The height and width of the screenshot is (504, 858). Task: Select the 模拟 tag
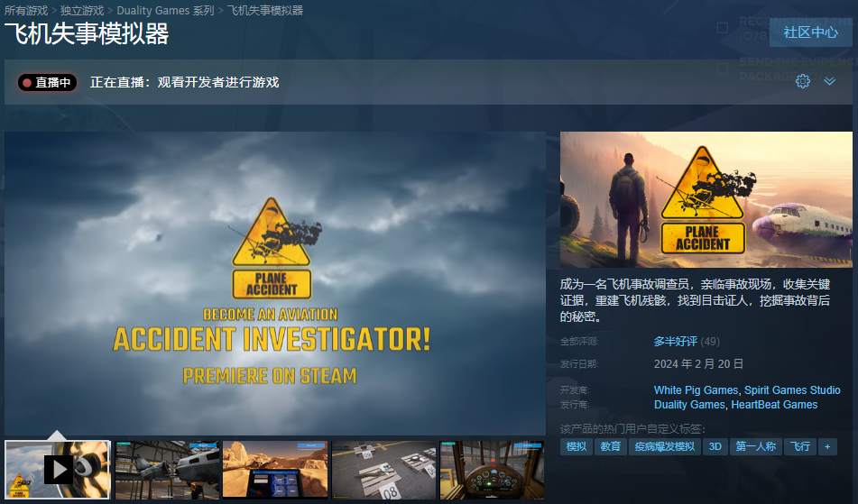pyautogui.click(x=577, y=446)
